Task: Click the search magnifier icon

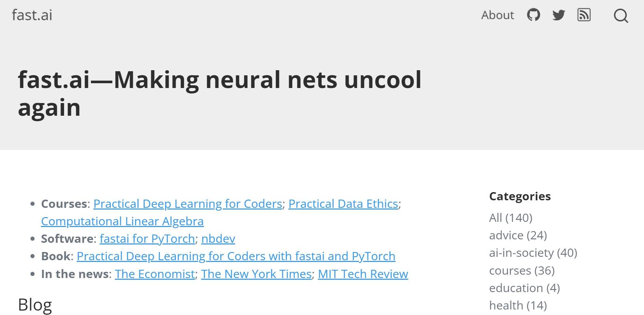Action: [x=621, y=16]
